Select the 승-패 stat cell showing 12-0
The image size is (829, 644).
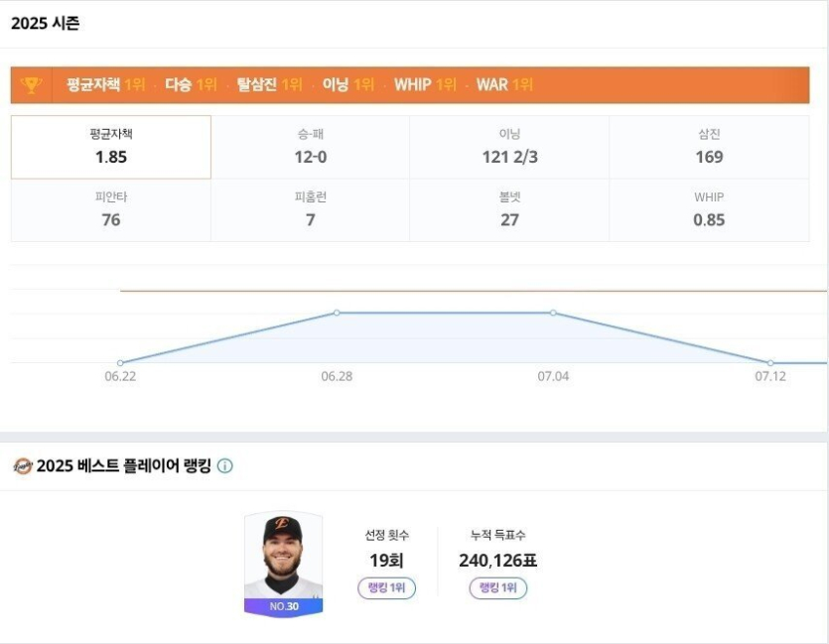pyautogui.click(x=309, y=146)
